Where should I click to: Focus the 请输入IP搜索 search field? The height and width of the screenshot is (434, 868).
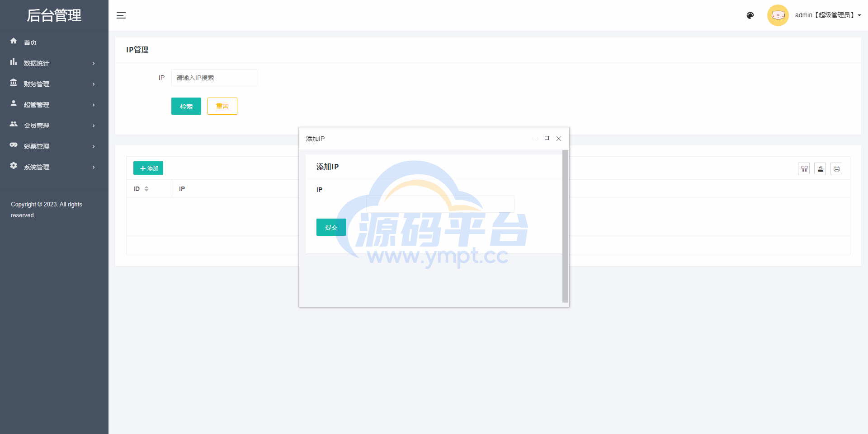tap(214, 78)
